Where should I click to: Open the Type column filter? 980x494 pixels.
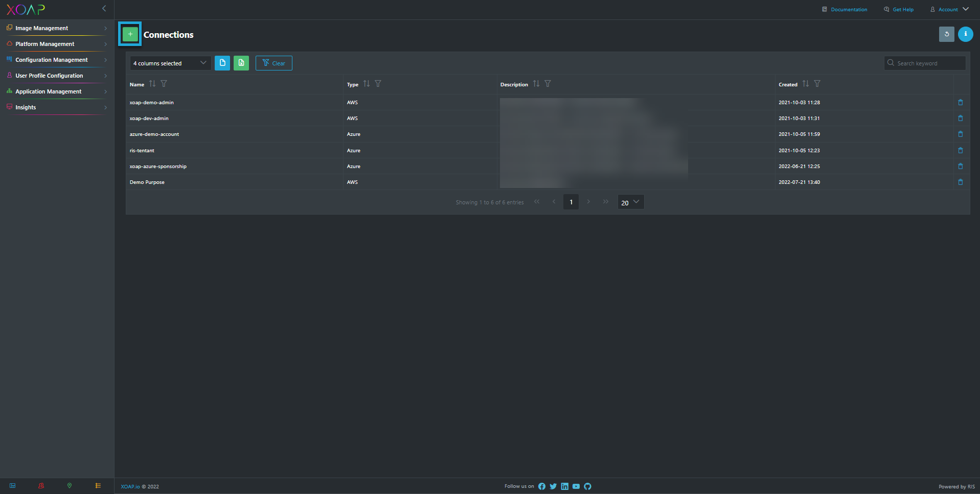pos(378,84)
